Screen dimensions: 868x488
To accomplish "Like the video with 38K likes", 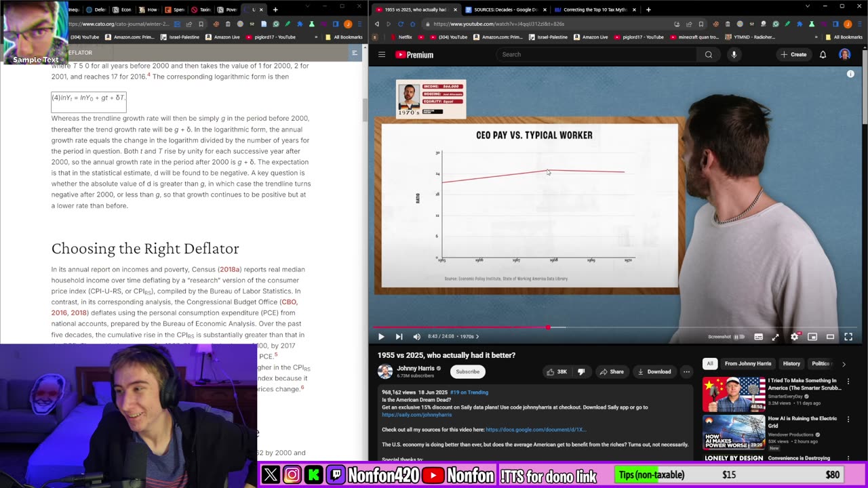I will [x=557, y=371].
